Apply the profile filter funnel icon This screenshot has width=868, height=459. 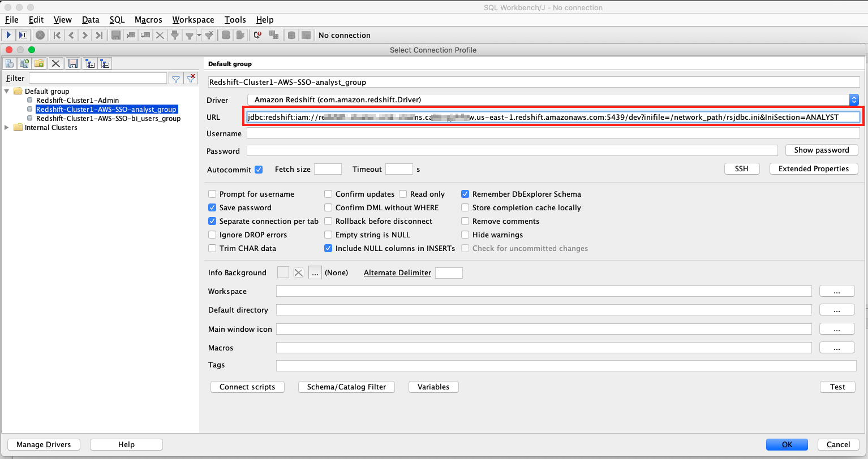coord(176,78)
